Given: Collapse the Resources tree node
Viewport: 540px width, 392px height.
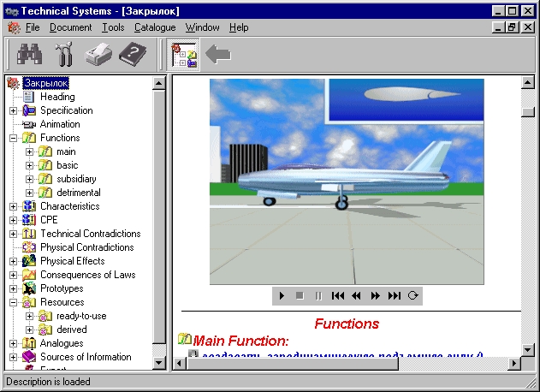Looking at the screenshot, I should tap(15, 302).
